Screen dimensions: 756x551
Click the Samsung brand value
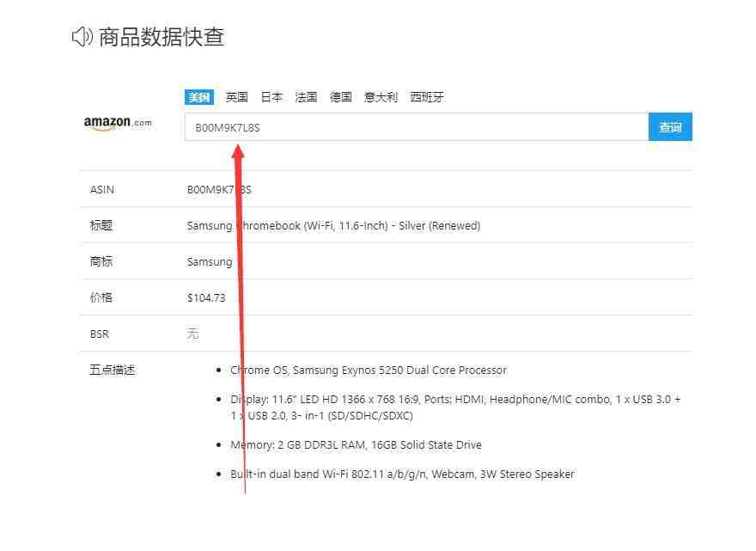click(210, 262)
